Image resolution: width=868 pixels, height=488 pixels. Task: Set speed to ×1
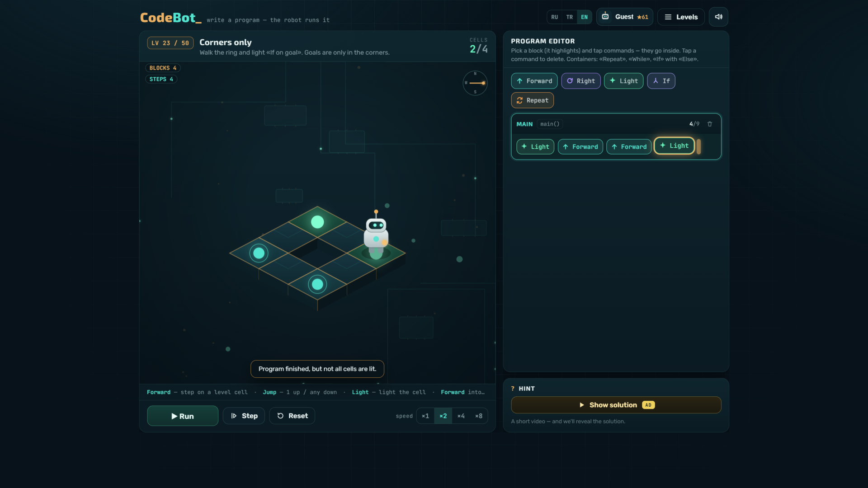tap(425, 416)
